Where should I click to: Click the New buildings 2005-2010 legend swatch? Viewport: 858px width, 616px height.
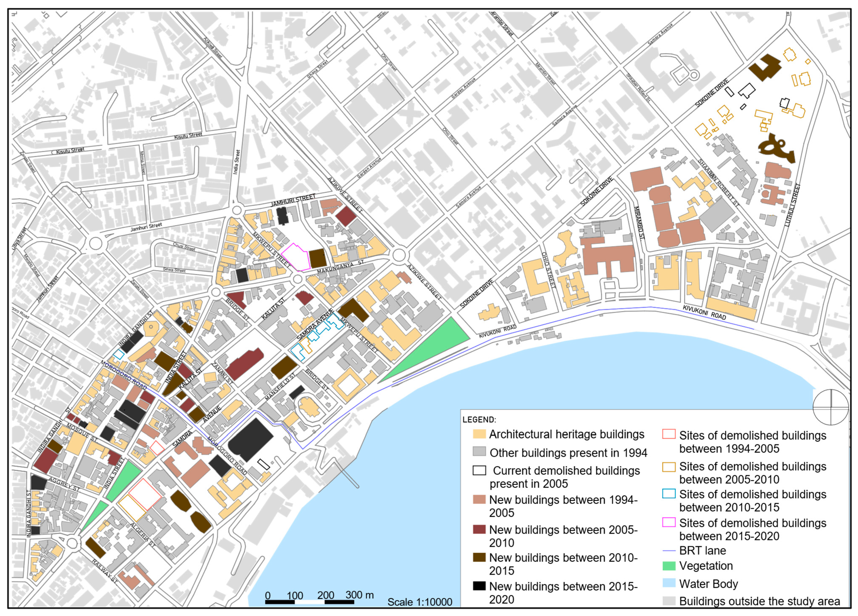pos(479,529)
